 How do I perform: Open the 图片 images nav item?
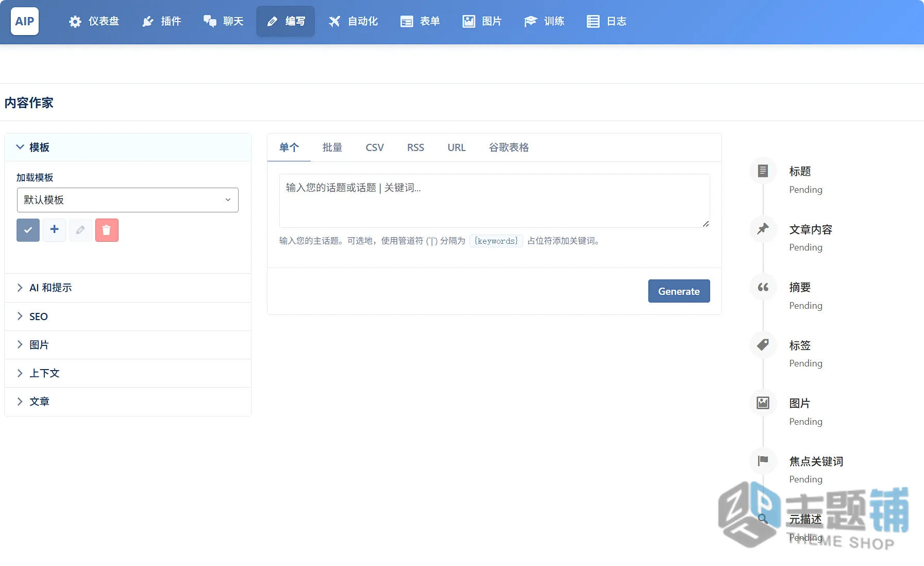click(482, 21)
